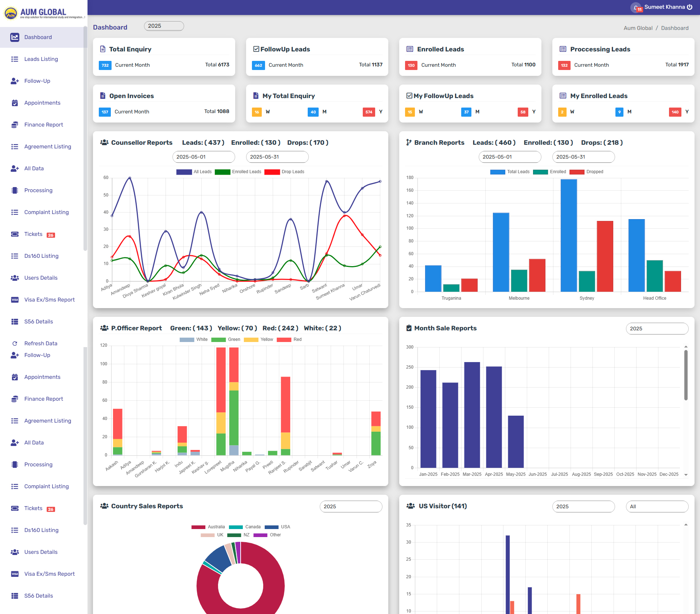Click the Finance Report coins icon
Viewport: 700px width, 614px height.
pos(15,125)
